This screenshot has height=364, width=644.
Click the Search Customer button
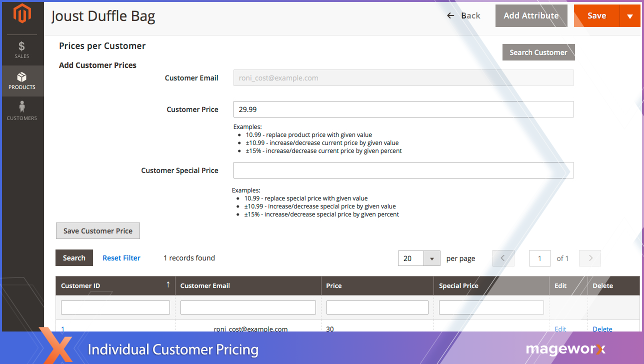click(x=538, y=52)
